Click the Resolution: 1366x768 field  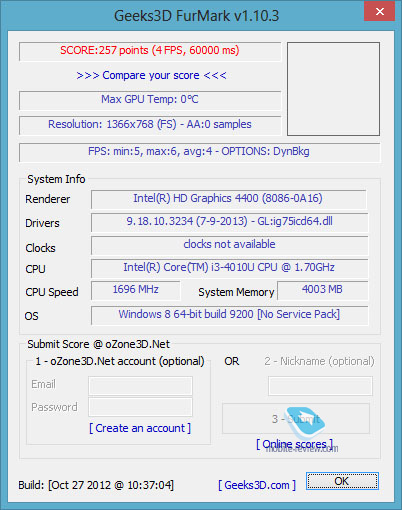pos(150,125)
